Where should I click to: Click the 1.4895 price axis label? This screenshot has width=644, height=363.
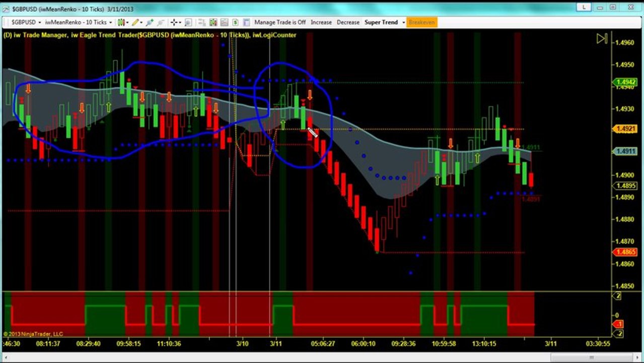point(625,186)
